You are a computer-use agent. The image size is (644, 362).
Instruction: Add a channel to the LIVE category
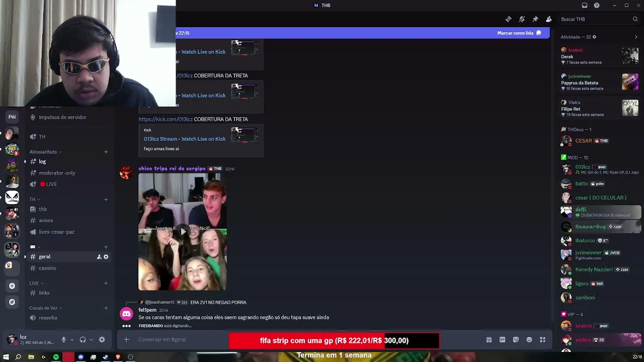point(106,284)
